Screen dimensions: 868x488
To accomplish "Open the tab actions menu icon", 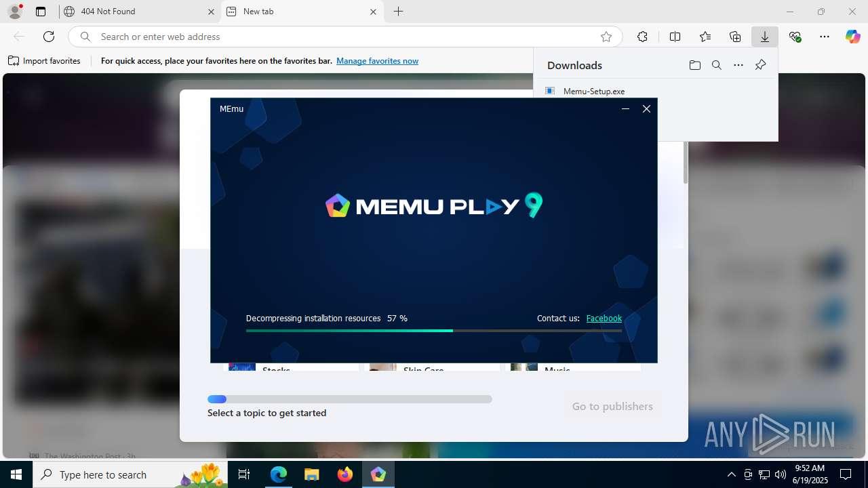I will point(41,12).
